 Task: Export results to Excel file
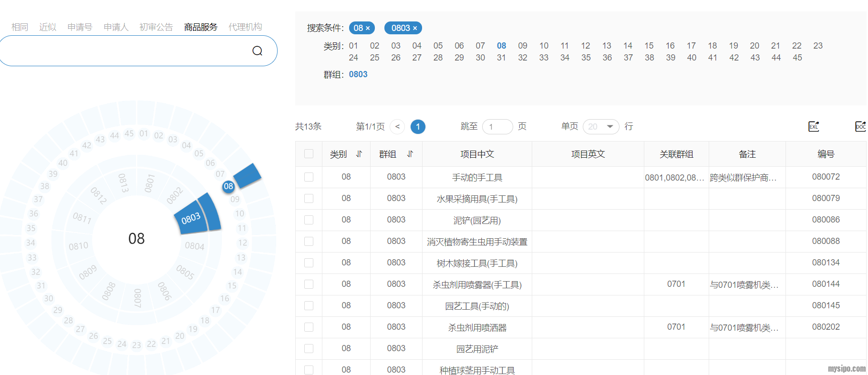pyautogui.click(x=814, y=126)
